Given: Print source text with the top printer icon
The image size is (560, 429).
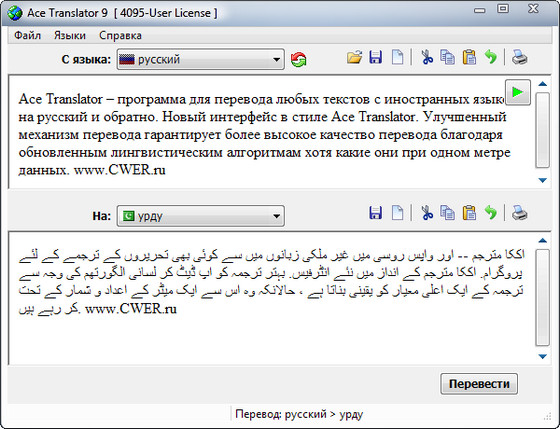Looking at the screenshot, I should 519,57.
